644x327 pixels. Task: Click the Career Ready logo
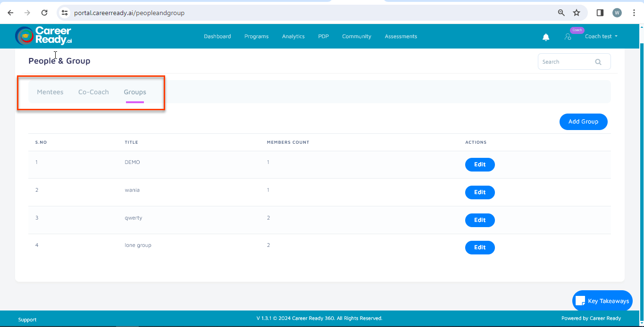[44, 36]
